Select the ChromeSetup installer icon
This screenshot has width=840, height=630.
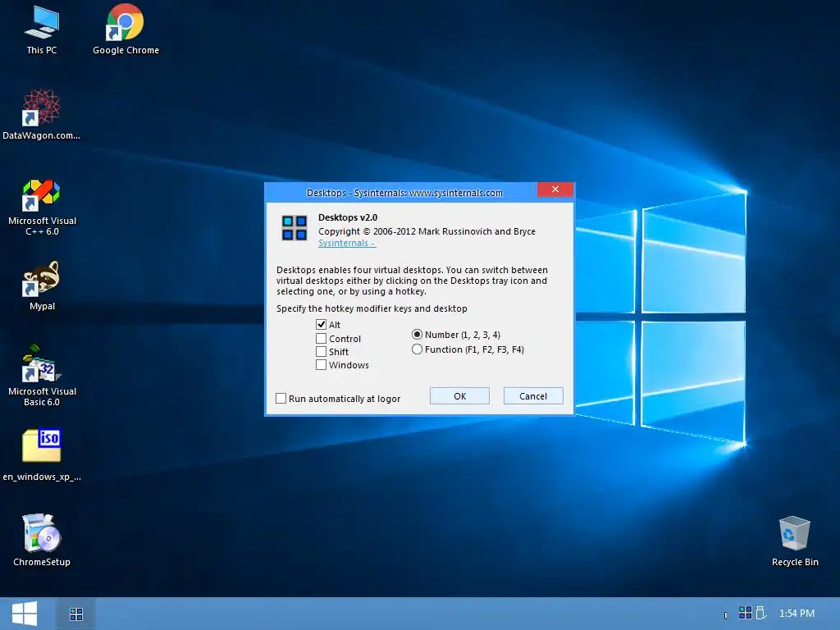tap(42, 540)
